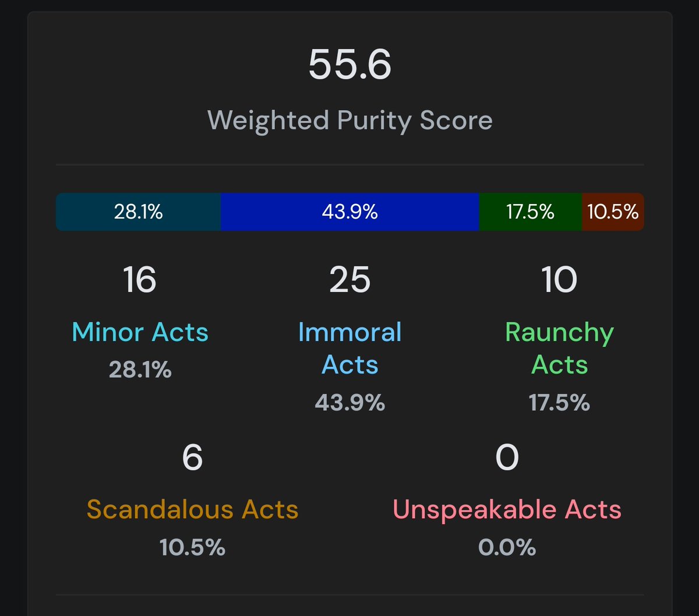Image resolution: width=699 pixels, height=616 pixels.
Task: Click the 0.0% text under Unspeakable Acts
Action: (507, 547)
